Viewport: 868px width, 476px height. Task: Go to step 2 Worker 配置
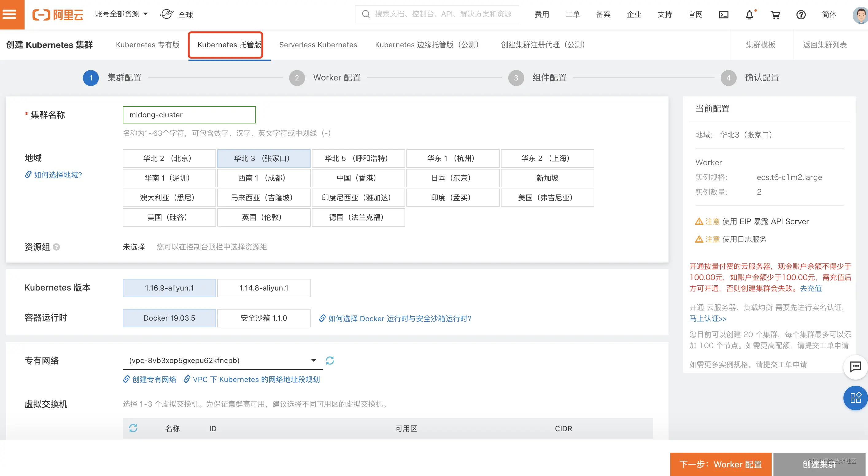(x=325, y=78)
